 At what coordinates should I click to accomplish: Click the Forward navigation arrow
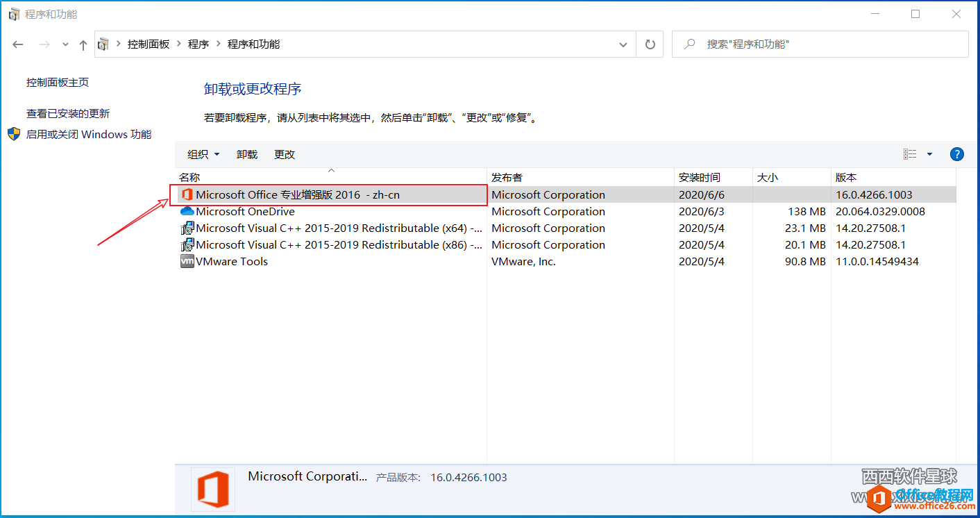44,44
